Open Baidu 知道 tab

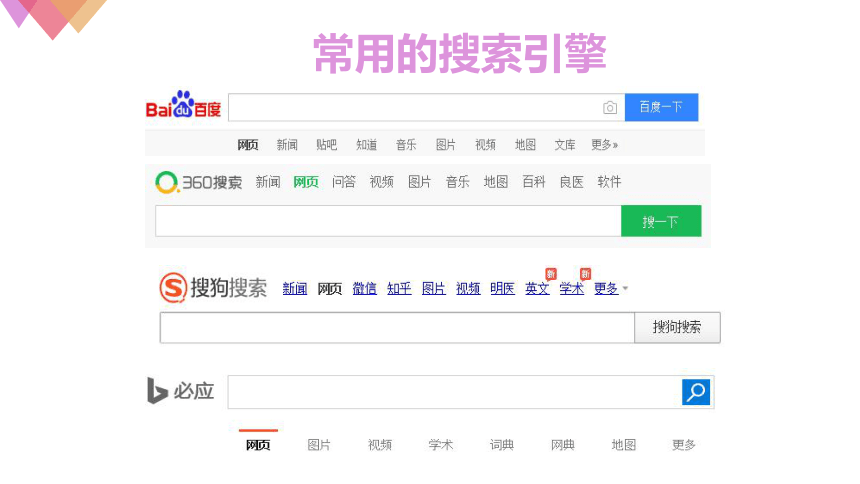pos(366,145)
